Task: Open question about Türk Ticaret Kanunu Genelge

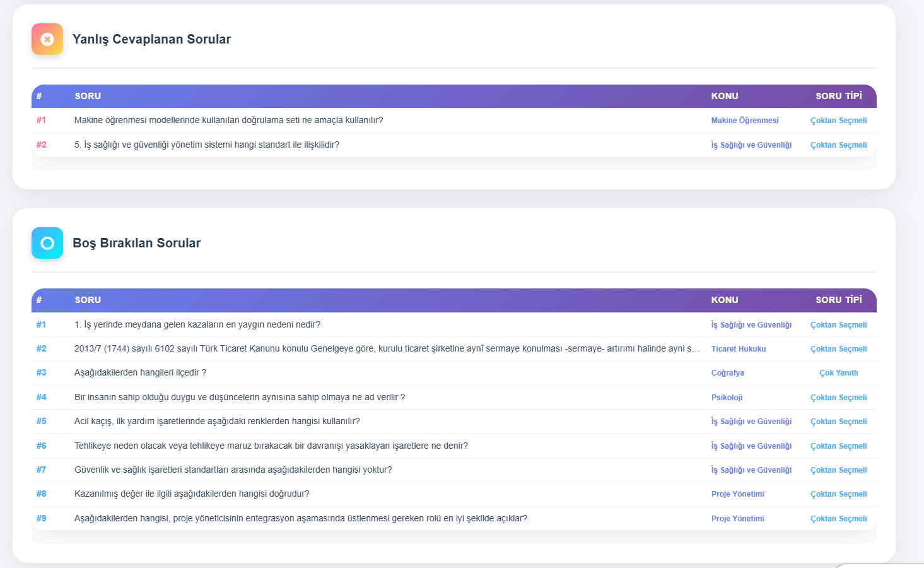Action: pyautogui.click(x=386, y=348)
